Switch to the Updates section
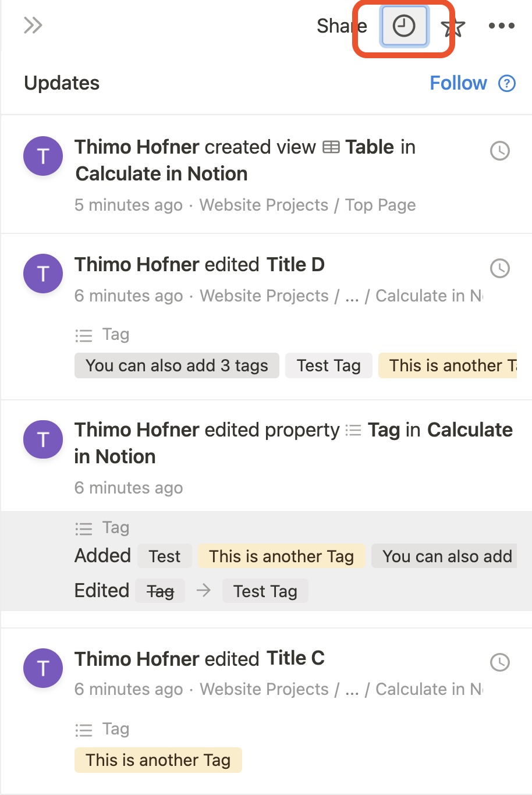 62,83
